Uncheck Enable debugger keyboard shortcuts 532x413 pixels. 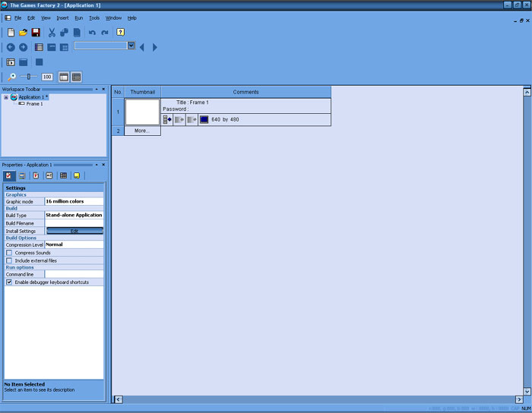9,282
